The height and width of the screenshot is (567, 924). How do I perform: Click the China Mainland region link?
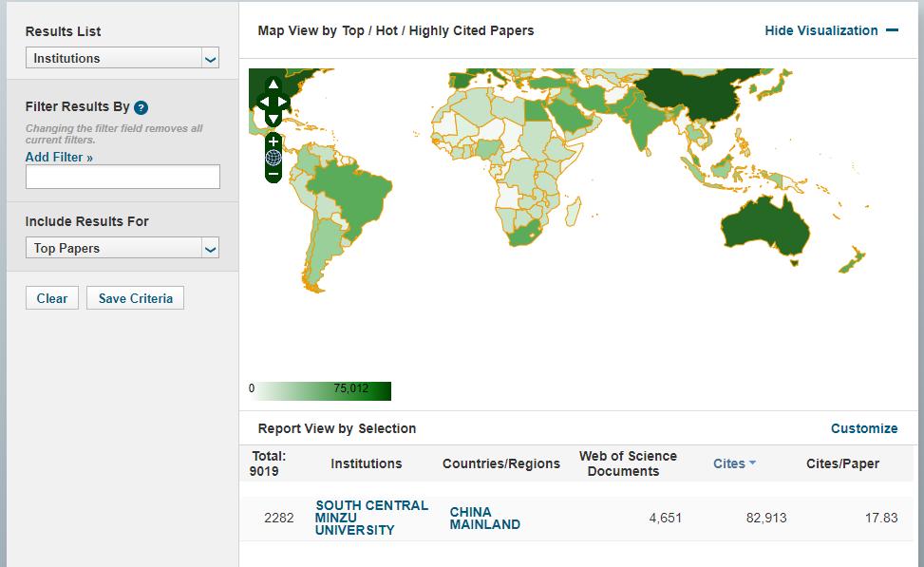coord(484,518)
